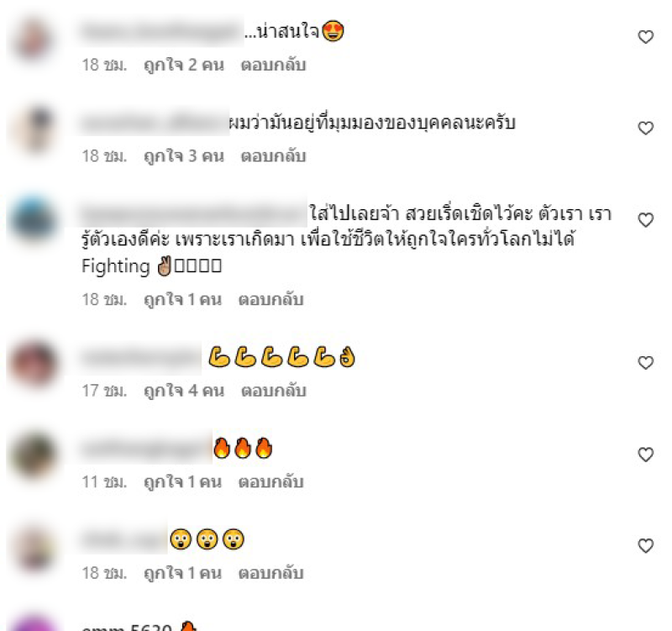This screenshot has width=672, height=631.
Task: Like the น่าสนใจ comment with heart icon
Action: click(x=645, y=37)
